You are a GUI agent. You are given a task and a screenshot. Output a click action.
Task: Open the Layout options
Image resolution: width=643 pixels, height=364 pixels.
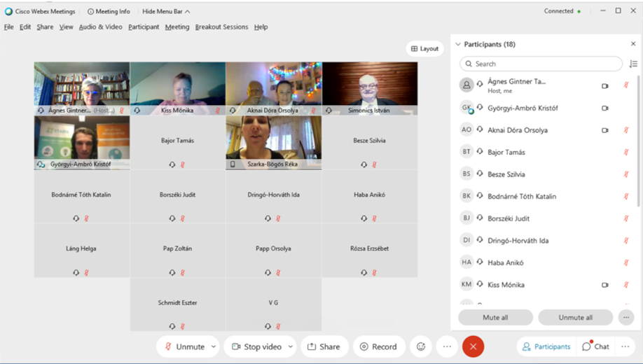pos(425,49)
